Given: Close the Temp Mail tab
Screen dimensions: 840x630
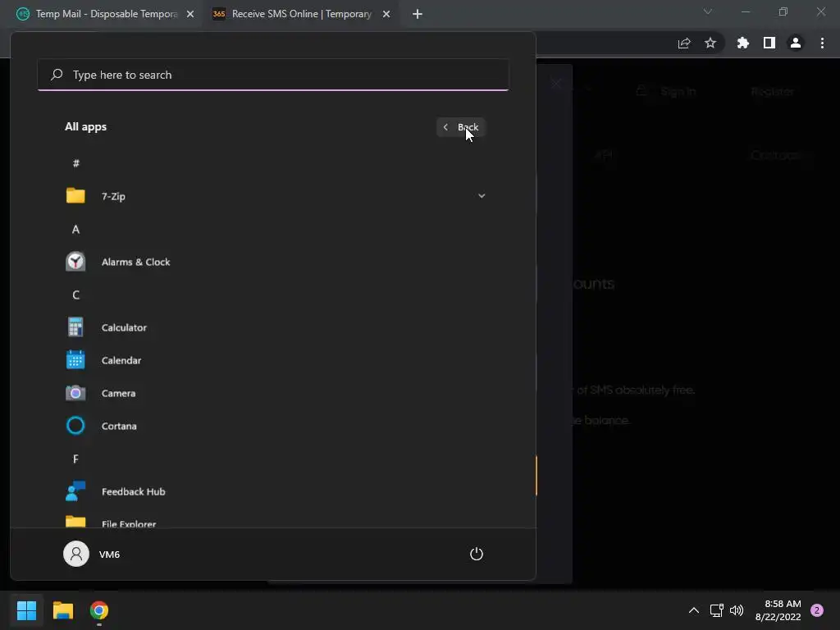Looking at the screenshot, I should click(190, 14).
